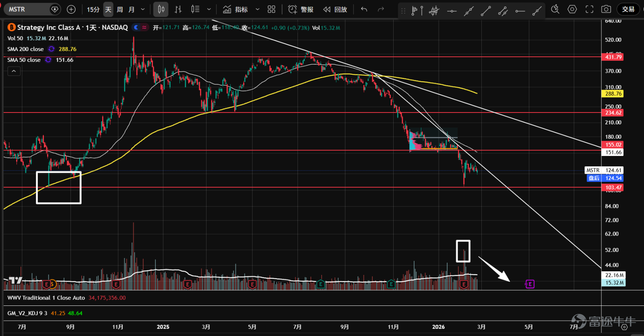644x336 pixels.
Task: Select the trend line drawing tool
Action: (x=486, y=11)
